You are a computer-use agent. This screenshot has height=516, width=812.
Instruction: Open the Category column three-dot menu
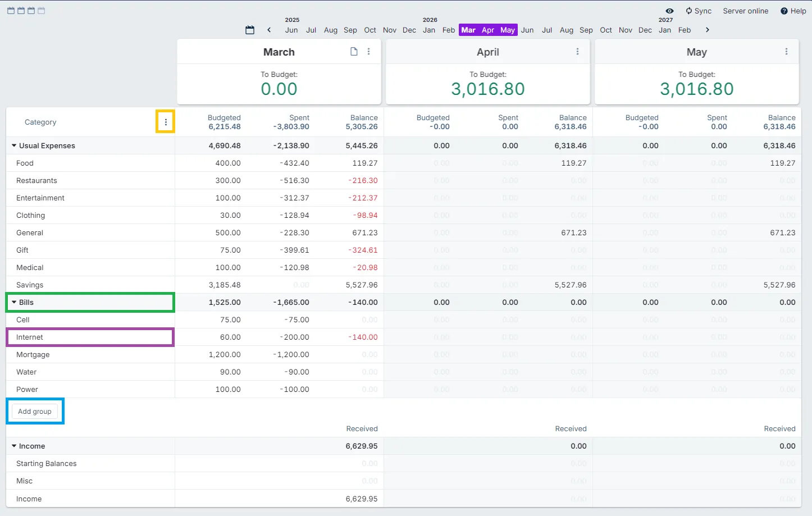pyautogui.click(x=166, y=122)
